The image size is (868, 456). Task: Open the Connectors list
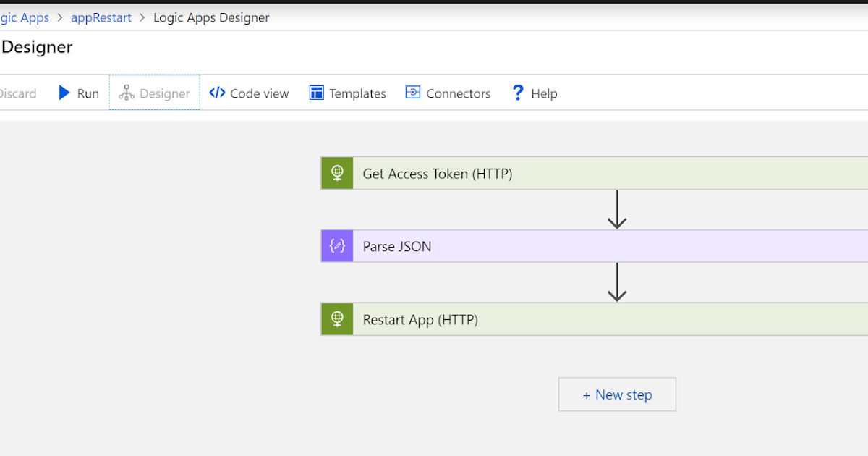click(x=448, y=93)
